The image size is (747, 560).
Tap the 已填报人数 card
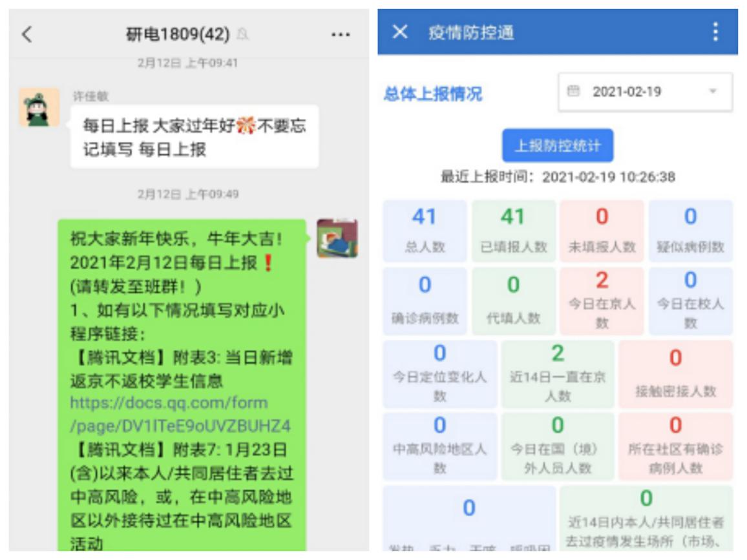513,231
